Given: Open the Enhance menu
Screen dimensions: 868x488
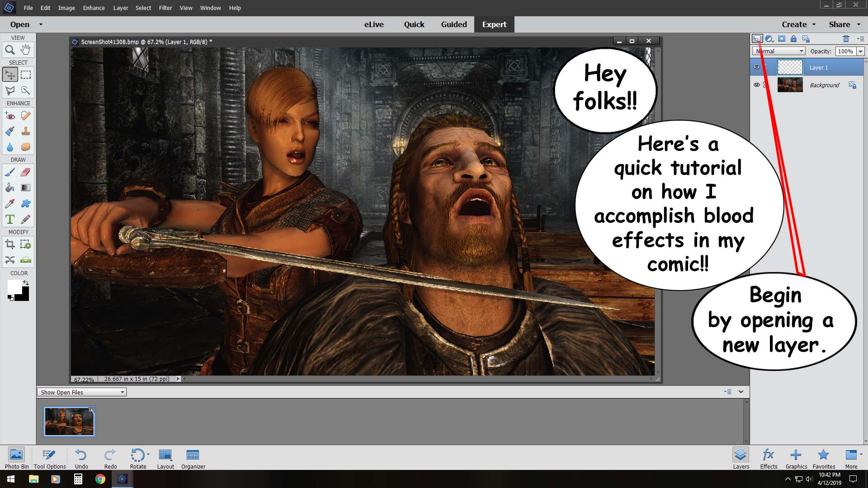Looking at the screenshot, I should pos(94,8).
